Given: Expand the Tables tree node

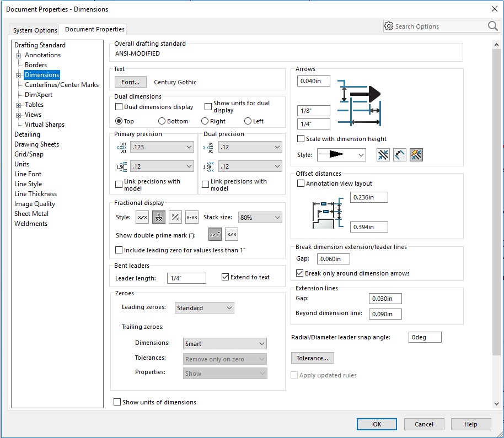Looking at the screenshot, I should click(19, 105).
